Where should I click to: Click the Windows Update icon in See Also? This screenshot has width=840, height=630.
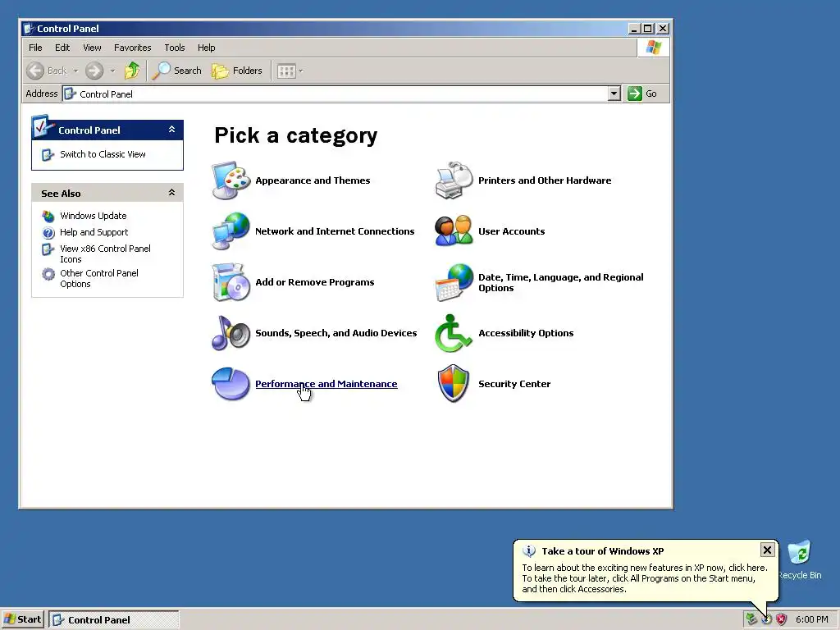click(48, 216)
